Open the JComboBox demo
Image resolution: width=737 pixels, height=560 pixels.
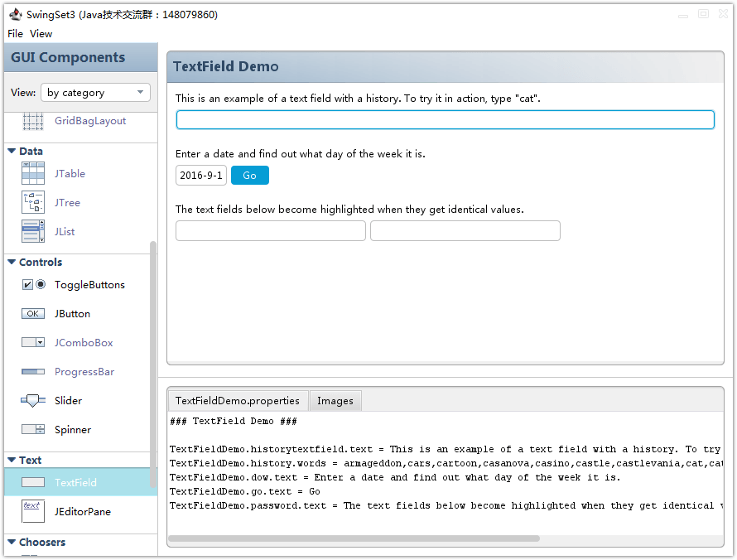tap(84, 342)
